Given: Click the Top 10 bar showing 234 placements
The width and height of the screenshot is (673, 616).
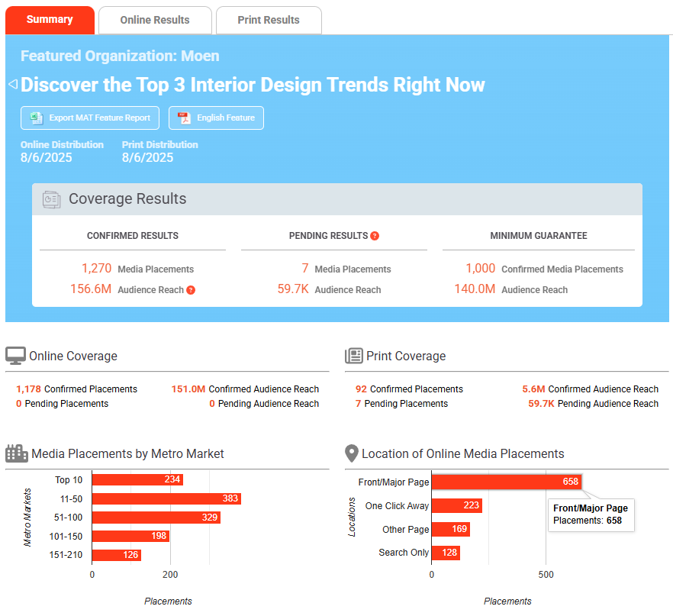Looking at the screenshot, I should [x=137, y=479].
